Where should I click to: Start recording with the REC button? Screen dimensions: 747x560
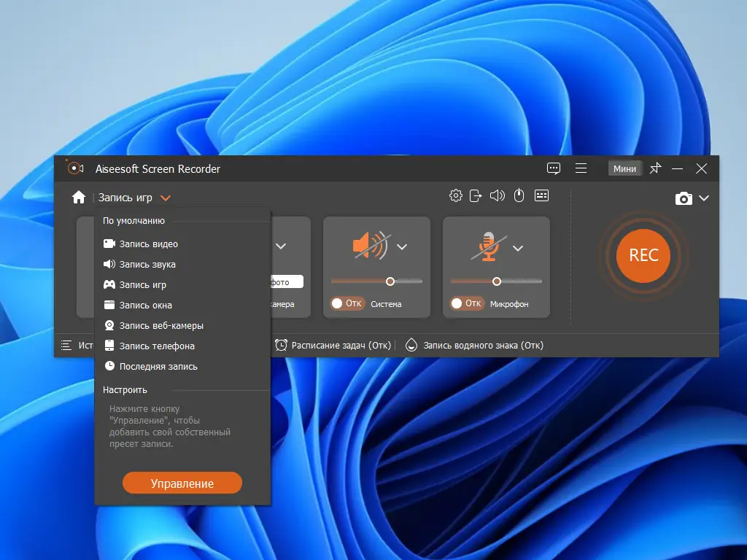pos(643,256)
